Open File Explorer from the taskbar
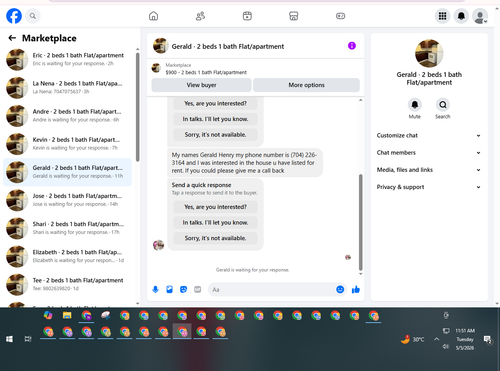500x371 pixels. point(67,315)
